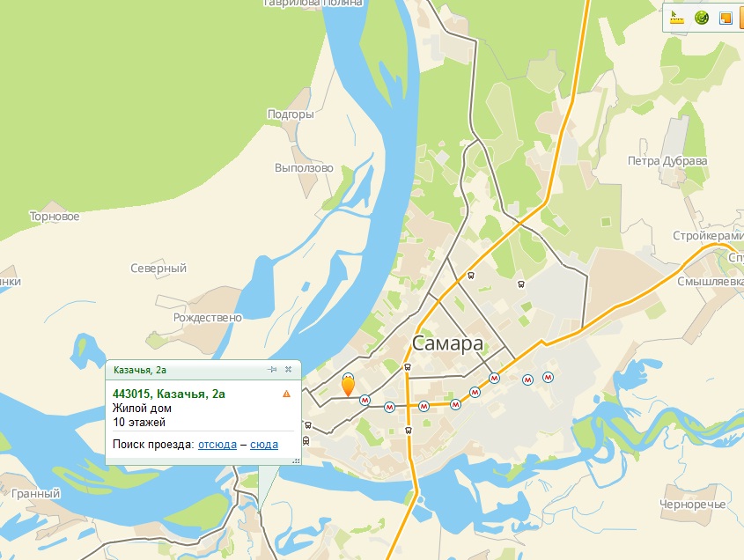Open the orange sticky note tool
Viewport: 744px width, 560px height.
click(726, 18)
